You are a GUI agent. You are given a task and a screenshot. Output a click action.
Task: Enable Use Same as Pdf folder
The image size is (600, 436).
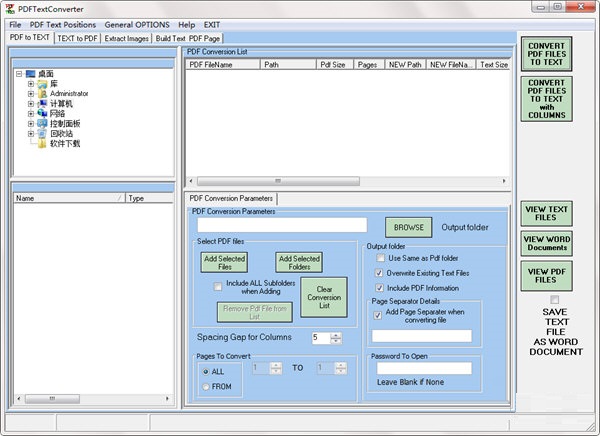tap(380, 258)
